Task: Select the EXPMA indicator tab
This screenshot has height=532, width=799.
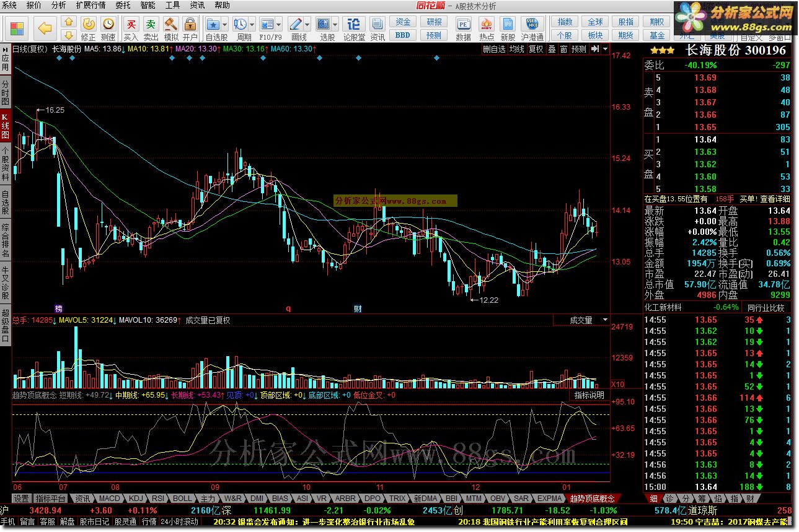Action: pos(549,498)
